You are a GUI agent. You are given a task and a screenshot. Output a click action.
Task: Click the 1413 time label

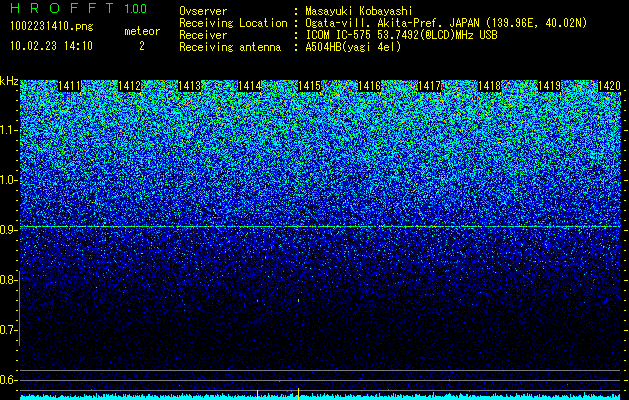(190, 86)
